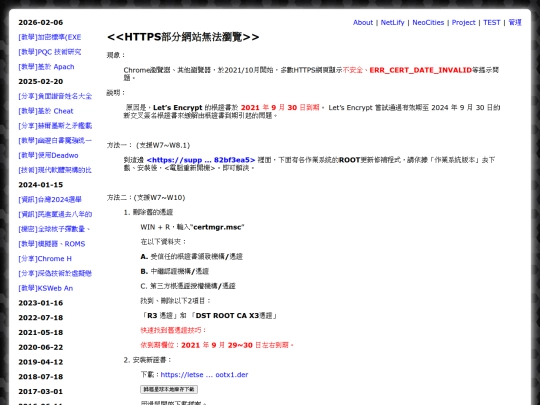Expand the 2026-02-06 date group
Screen dimensions: 540x405
41,22
